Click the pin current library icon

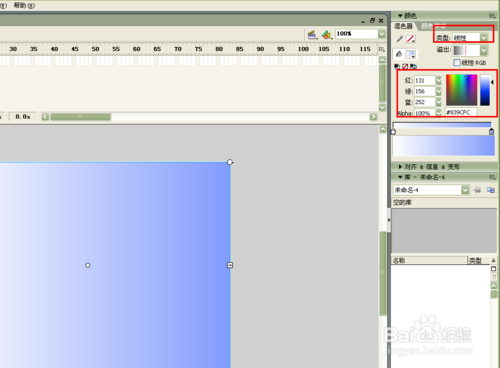477,190
